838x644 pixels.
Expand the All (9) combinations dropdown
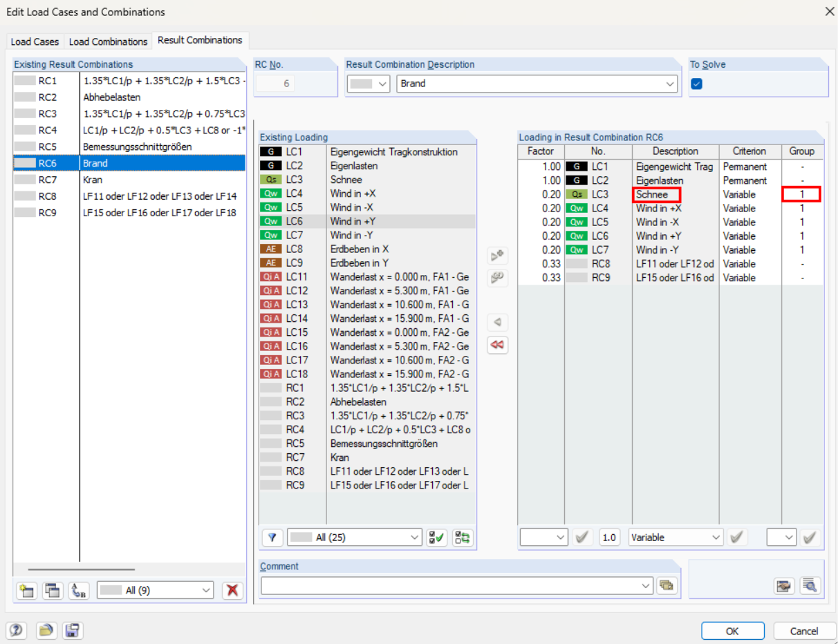[x=206, y=590]
